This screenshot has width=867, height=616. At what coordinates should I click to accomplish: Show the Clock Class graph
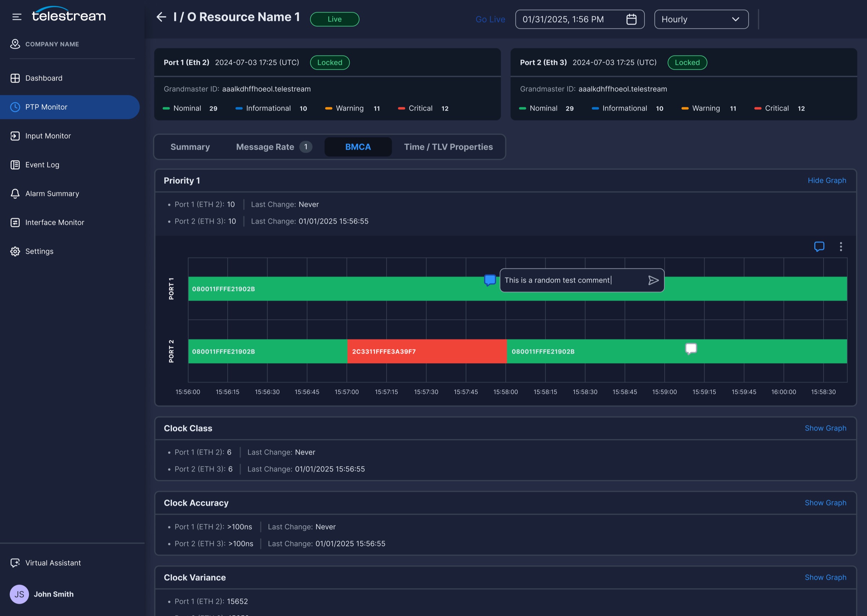pos(825,428)
